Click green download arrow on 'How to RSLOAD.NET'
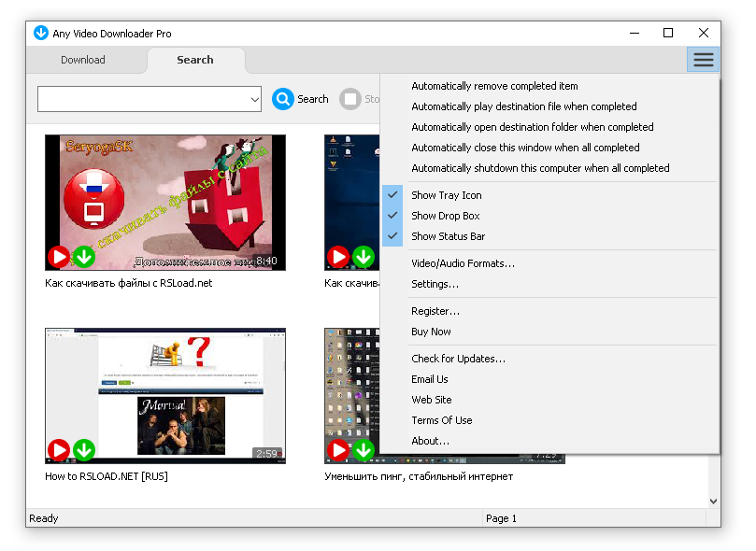The image size is (756, 551). coord(84,449)
